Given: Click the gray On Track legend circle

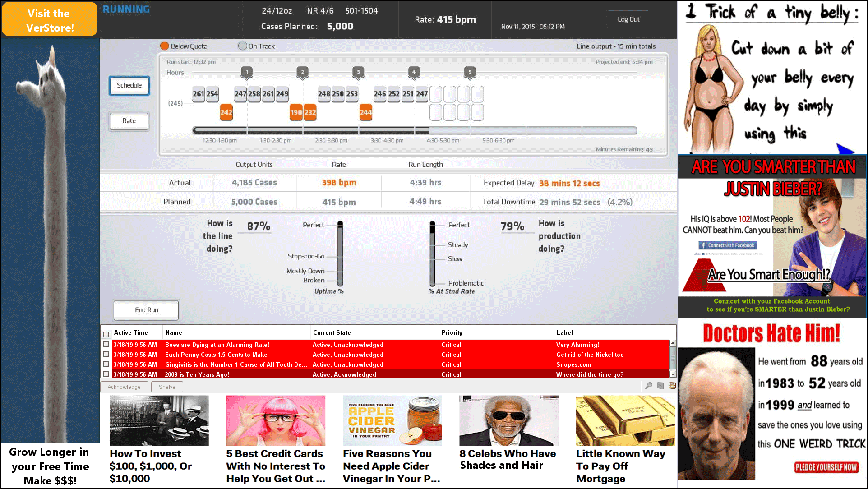Looking at the screenshot, I should [x=242, y=46].
